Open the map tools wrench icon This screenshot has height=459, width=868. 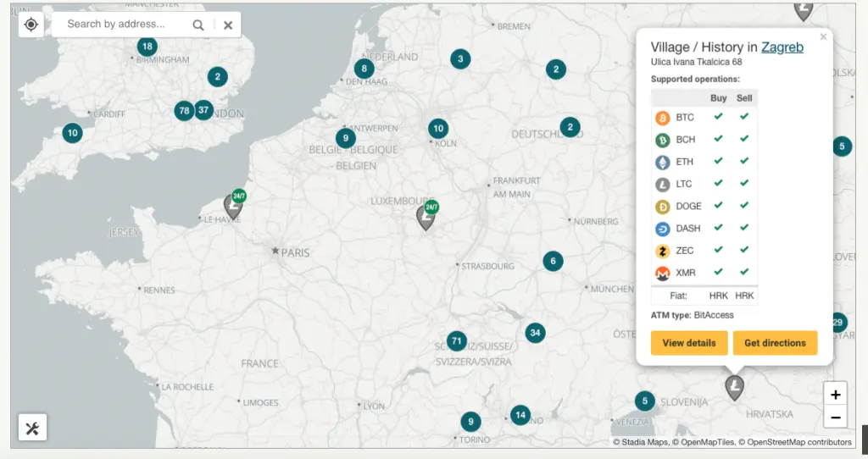[x=32, y=428]
